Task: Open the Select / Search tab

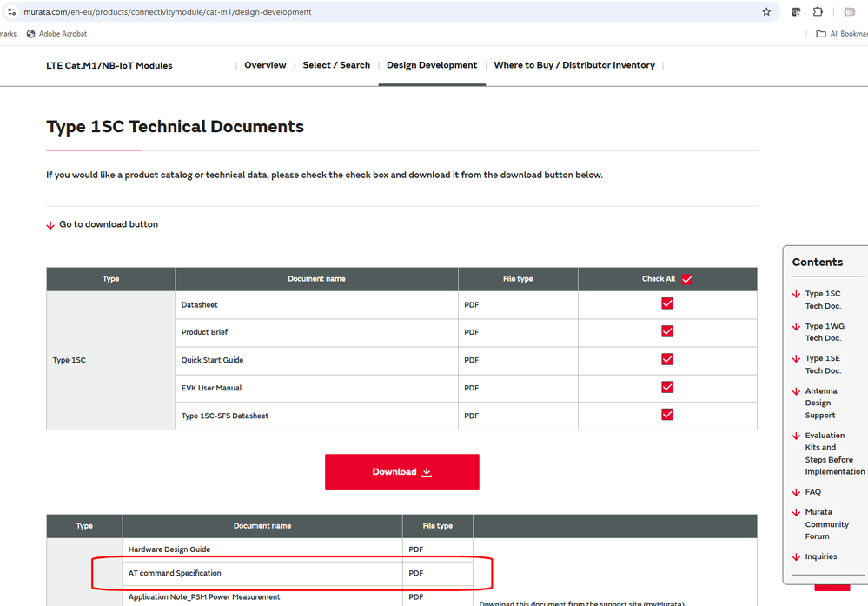Action: pyautogui.click(x=336, y=65)
